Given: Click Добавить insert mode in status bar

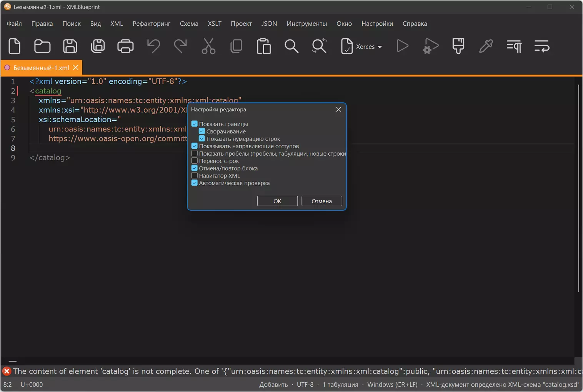Looking at the screenshot, I should [273, 384].
